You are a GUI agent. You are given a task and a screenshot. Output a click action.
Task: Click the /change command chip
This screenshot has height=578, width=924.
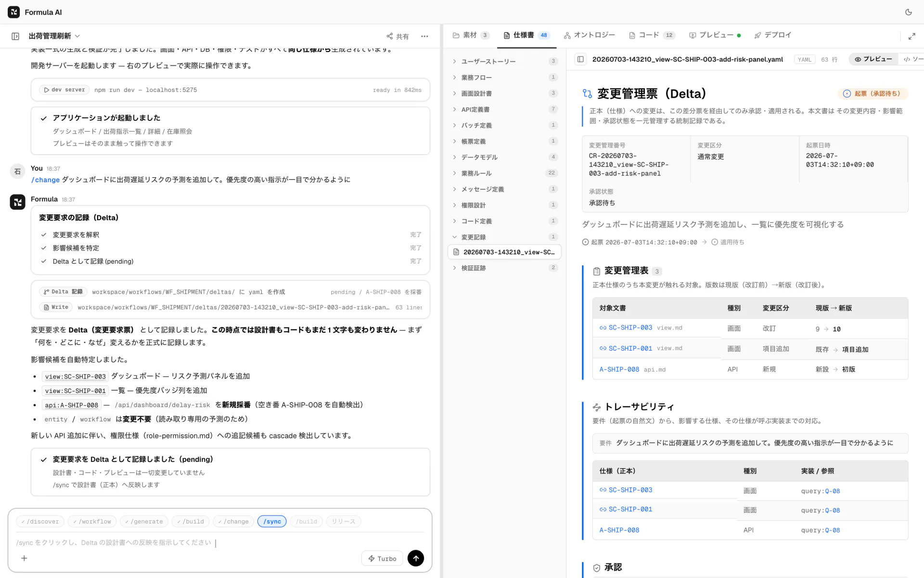coord(233,521)
